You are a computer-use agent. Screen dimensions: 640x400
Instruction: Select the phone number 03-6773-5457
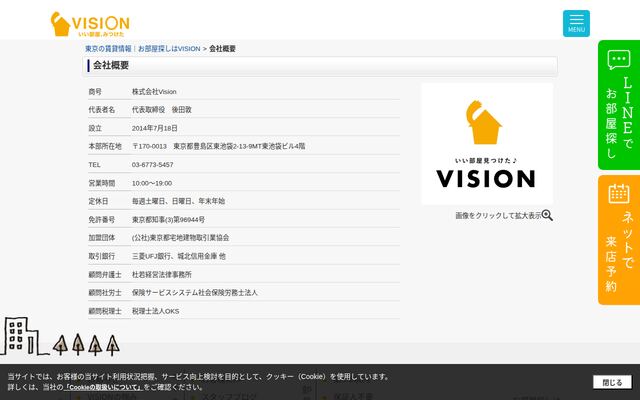click(152, 164)
